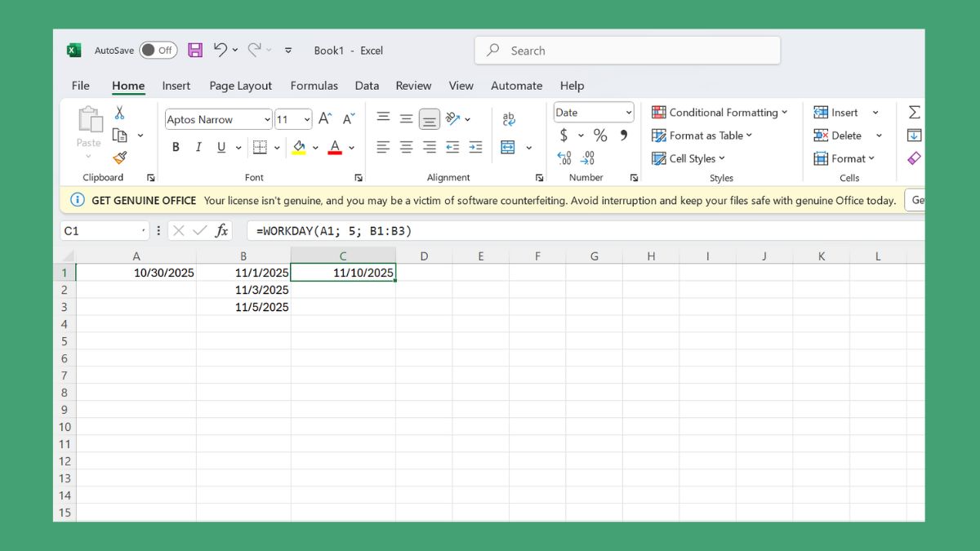The image size is (980, 551).
Task: Dismiss the Get Genuine Office banner button
Action: (x=916, y=199)
